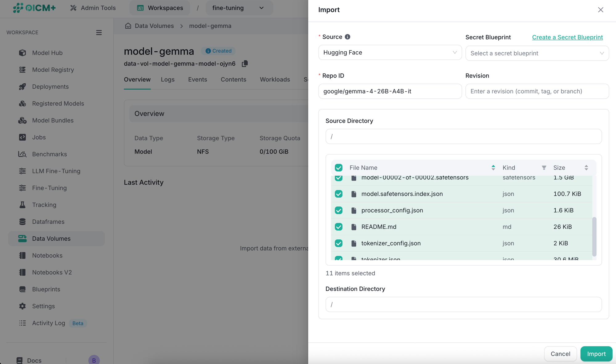The width and height of the screenshot is (616, 364).
Task: Click the green Import button
Action: point(596,354)
